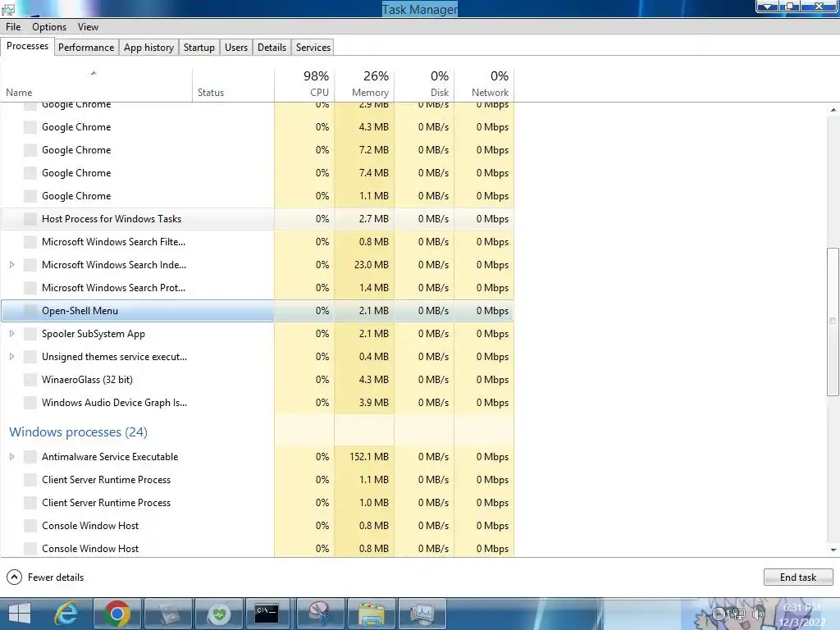Switch to Google Chrome taskbar icon

coord(116,614)
